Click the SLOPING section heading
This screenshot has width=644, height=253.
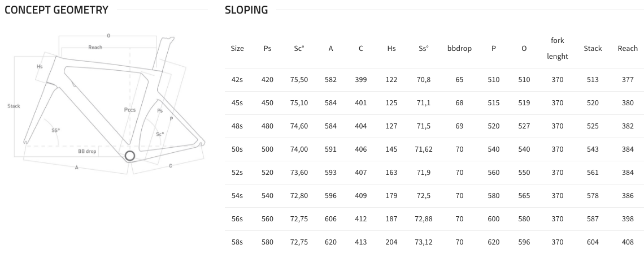click(x=246, y=10)
